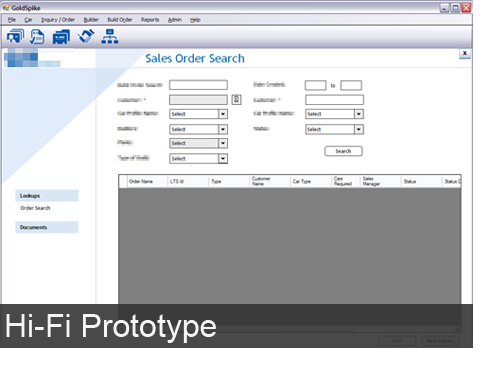Screen dimensions: 500x368
Task: Open the hierarchy chart toolbar icon
Action: click(110, 36)
